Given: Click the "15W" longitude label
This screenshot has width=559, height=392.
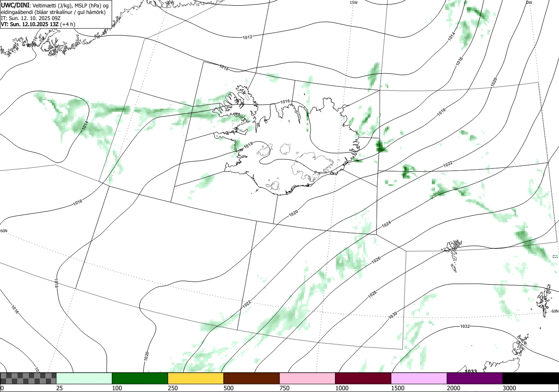Looking at the screenshot, I should pyautogui.click(x=353, y=3).
